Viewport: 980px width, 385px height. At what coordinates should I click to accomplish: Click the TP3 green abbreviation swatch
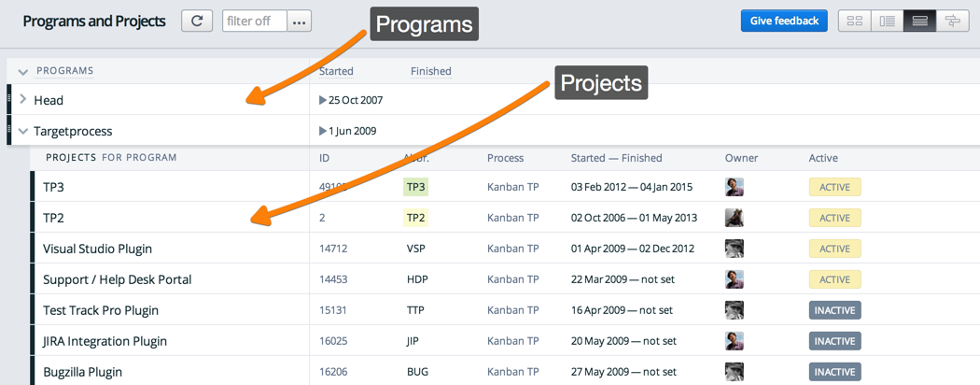click(x=415, y=187)
